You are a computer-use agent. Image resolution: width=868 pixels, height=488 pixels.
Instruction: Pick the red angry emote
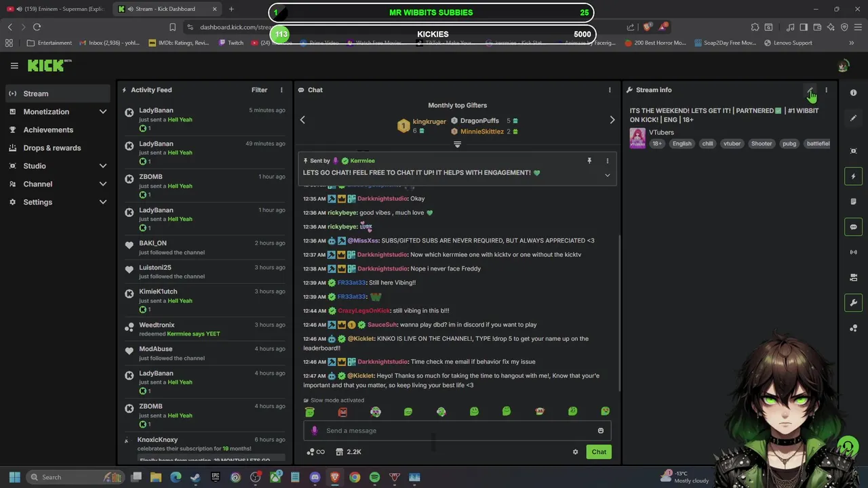pyautogui.click(x=342, y=411)
